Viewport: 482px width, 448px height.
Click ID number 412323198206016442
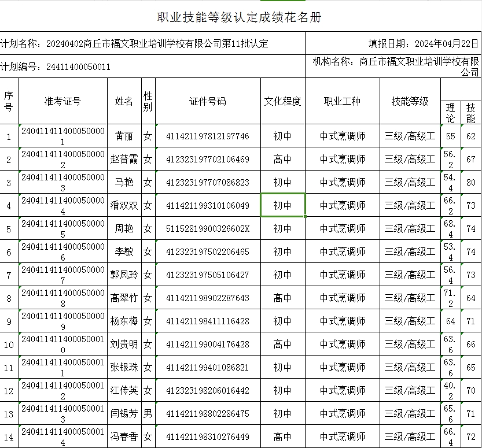click(208, 390)
